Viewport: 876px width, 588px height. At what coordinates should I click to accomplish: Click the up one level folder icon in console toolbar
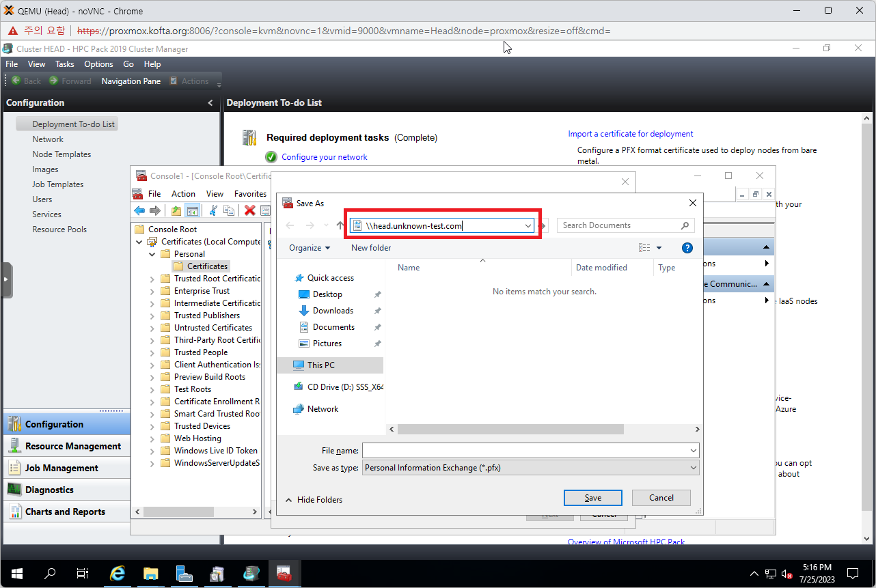[x=176, y=211]
